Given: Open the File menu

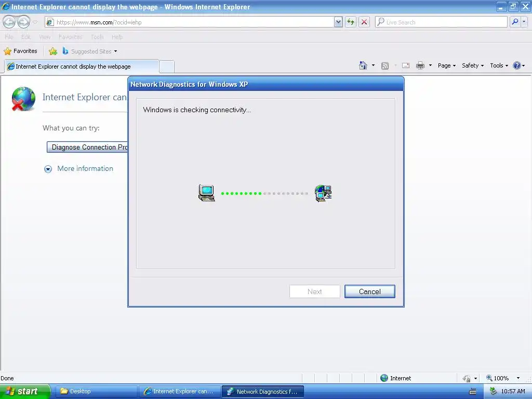Looking at the screenshot, I should (9, 37).
